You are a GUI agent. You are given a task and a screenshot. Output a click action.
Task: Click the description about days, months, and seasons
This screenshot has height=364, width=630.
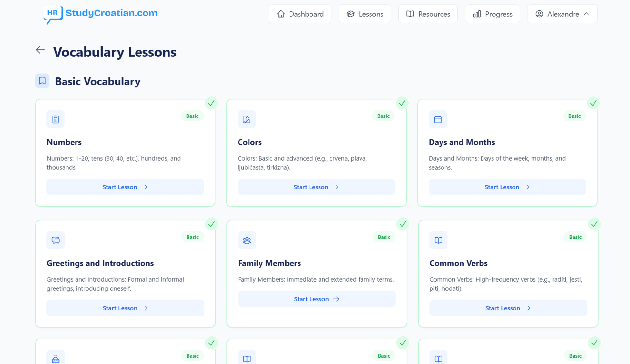pos(497,163)
